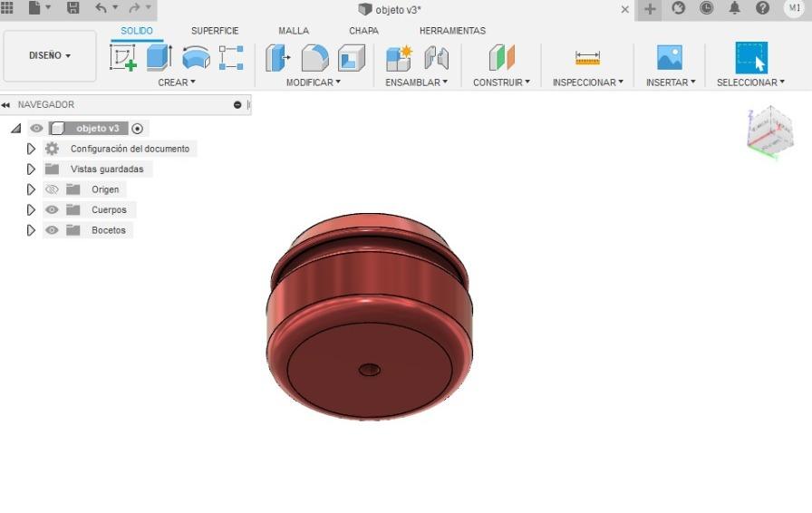
Task: Select the Bocetos text label
Action: click(x=108, y=230)
